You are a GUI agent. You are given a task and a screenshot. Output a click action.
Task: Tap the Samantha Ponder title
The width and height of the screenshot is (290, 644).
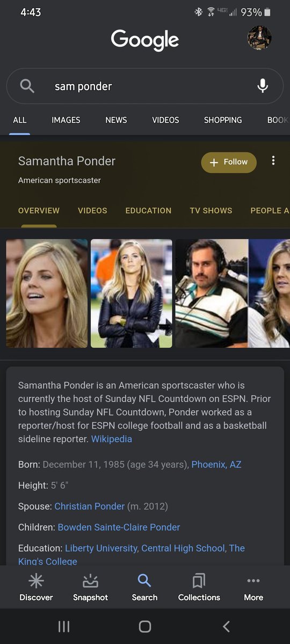click(67, 161)
